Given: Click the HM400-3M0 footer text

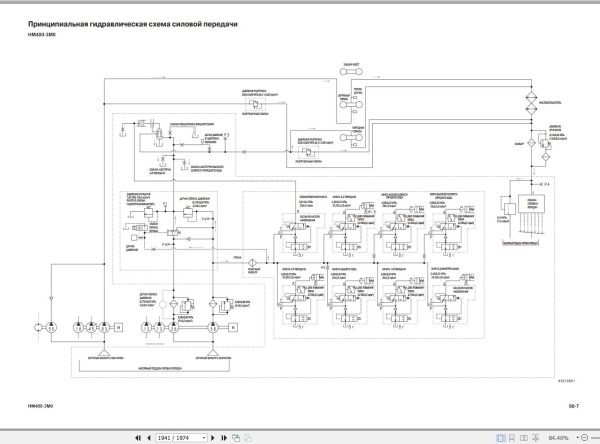Looking at the screenshot, I should coord(40,406).
